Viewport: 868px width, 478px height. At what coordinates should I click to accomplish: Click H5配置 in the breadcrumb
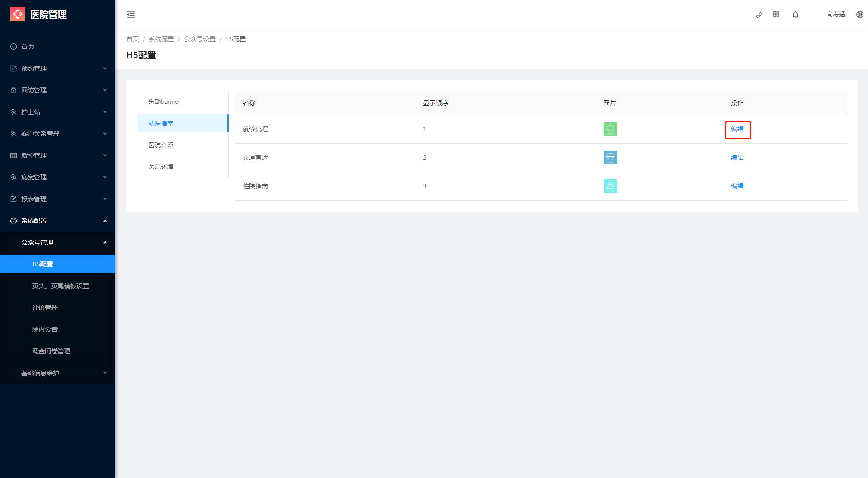click(x=235, y=39)
